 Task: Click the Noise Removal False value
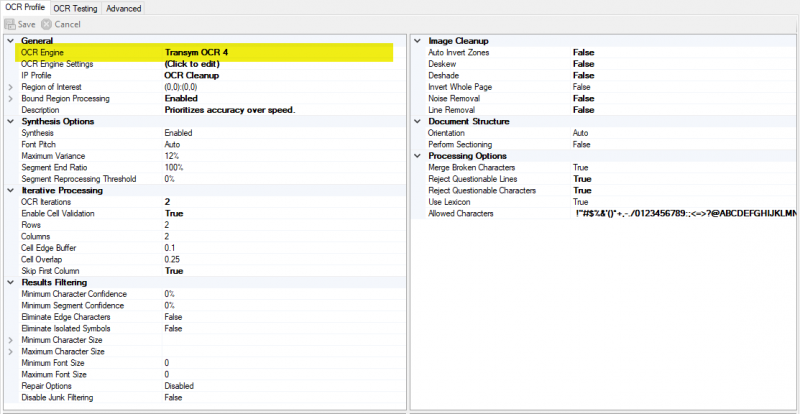[x=583, y=99]
